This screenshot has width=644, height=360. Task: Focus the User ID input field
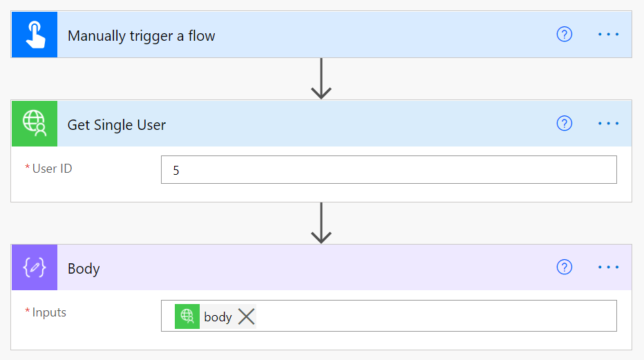[x=388, y=170]
